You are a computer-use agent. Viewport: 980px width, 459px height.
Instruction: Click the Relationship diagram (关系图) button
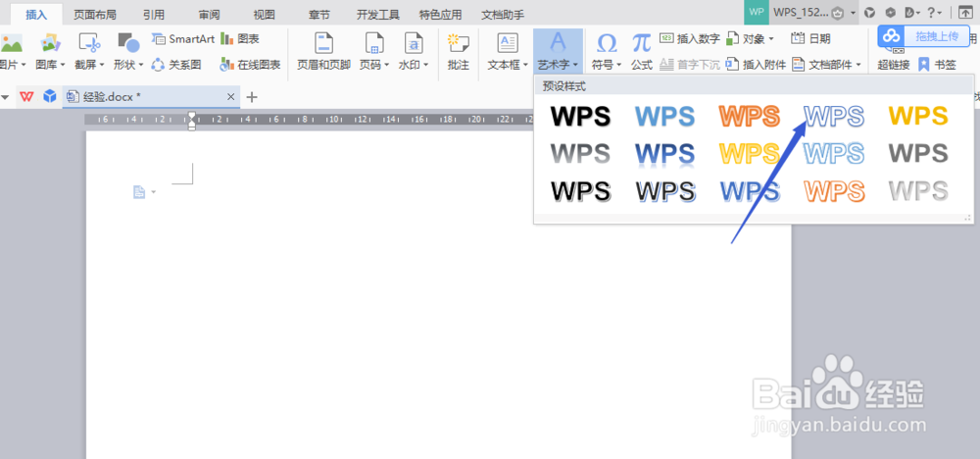coord(176,65)
